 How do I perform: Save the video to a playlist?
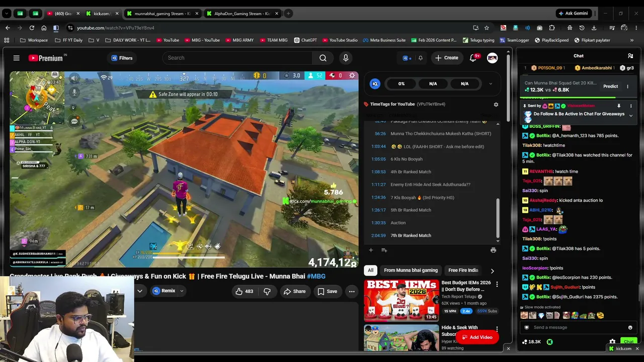point(327,291)
